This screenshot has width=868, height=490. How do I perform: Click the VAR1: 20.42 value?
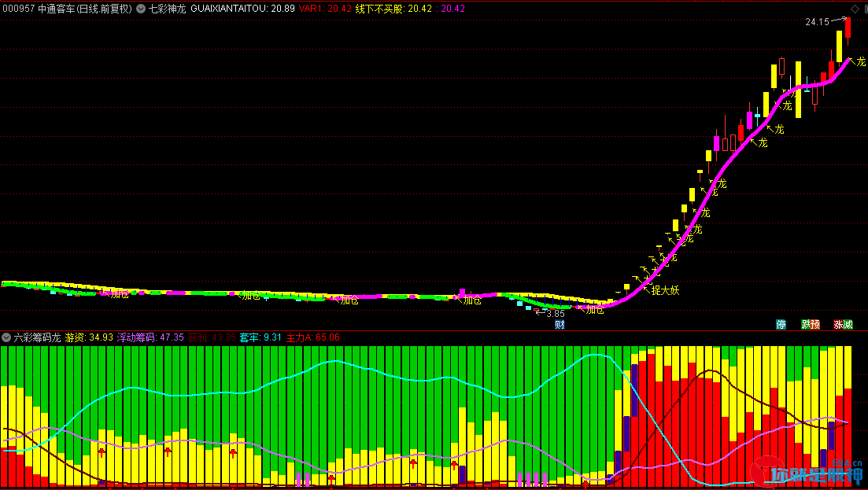click(325, 9)
